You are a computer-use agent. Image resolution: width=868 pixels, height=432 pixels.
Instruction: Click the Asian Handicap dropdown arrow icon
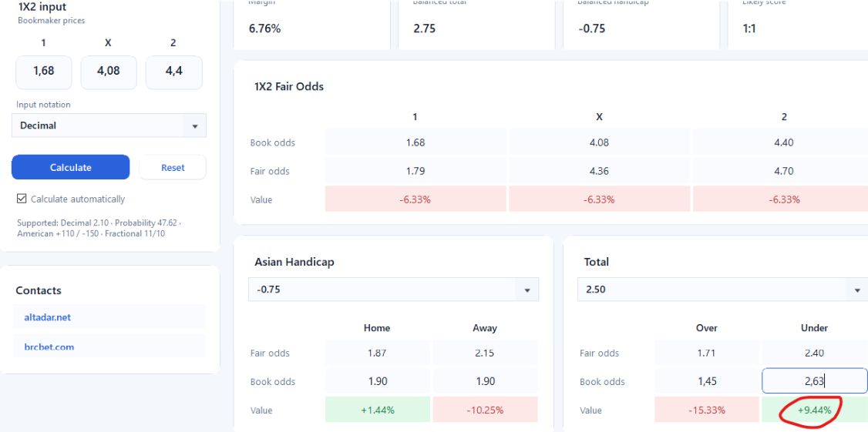click(527, 290)
